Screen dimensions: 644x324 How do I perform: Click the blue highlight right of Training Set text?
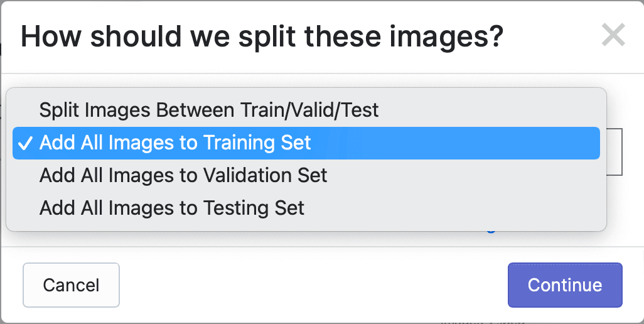(455, 143)
